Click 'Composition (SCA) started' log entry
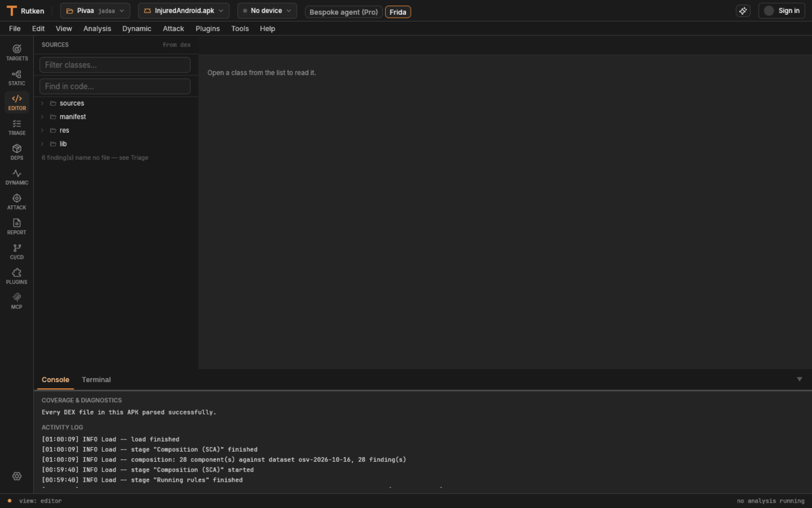 148,469
